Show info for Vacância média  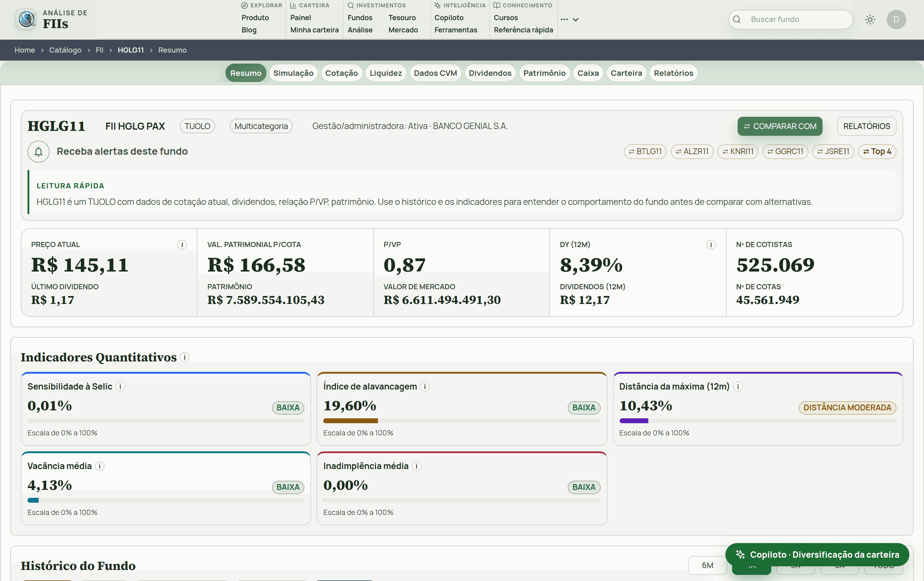(x=99, y=466)
